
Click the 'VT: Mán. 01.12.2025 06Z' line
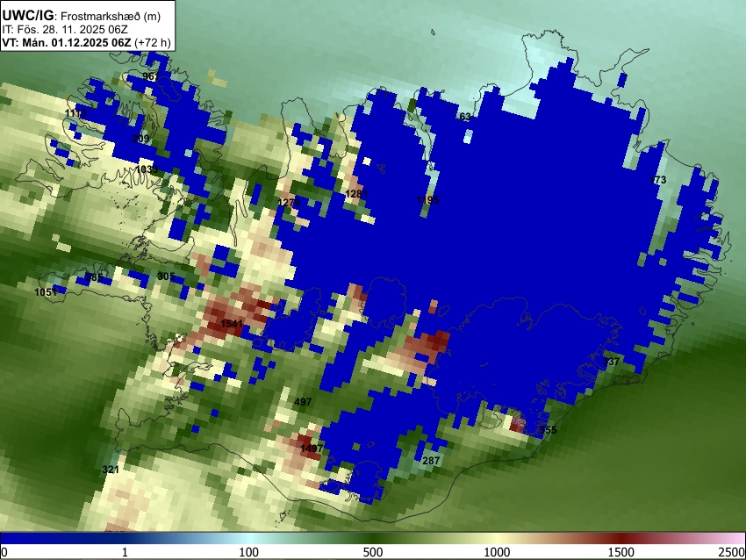click(86, 42)
